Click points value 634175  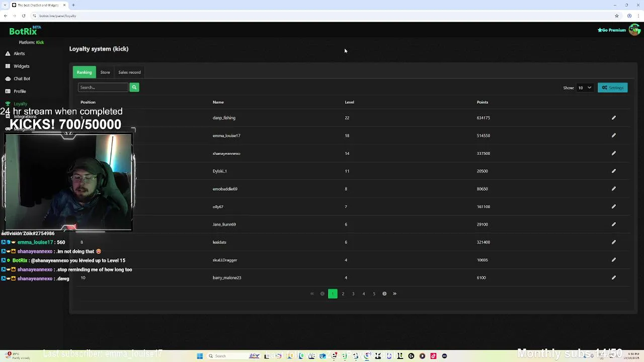(x=484, y=118)
